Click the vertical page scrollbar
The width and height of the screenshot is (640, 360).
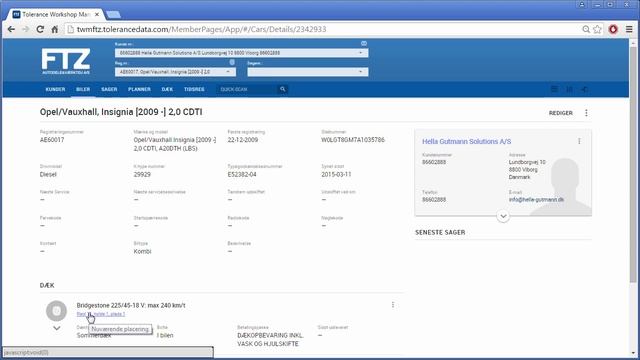click(633, 163)
